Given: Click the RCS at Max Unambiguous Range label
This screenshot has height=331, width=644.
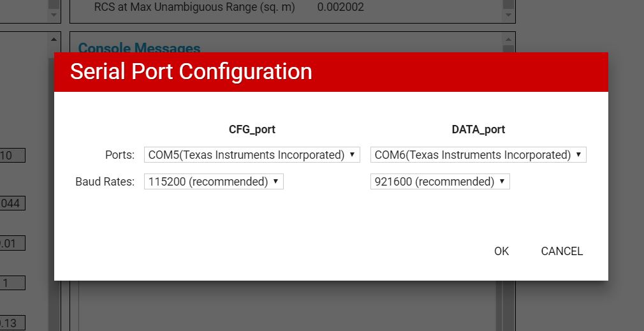Looking at the screenshot, I should point(194,8).
